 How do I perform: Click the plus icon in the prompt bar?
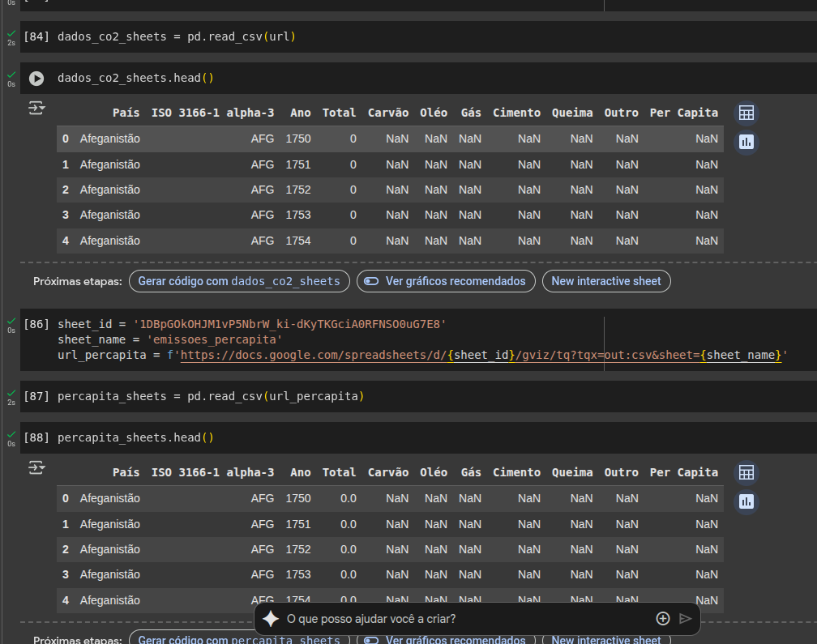click(663, 619)
